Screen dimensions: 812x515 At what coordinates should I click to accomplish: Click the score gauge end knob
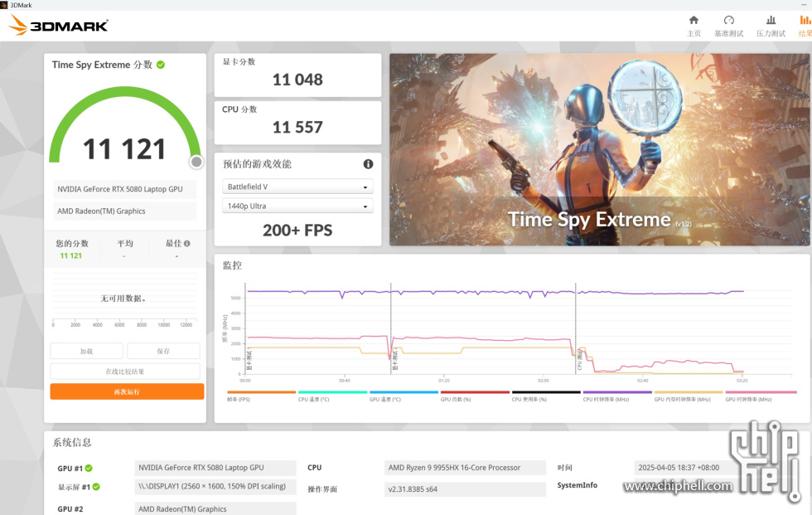(x=196, y=163)
